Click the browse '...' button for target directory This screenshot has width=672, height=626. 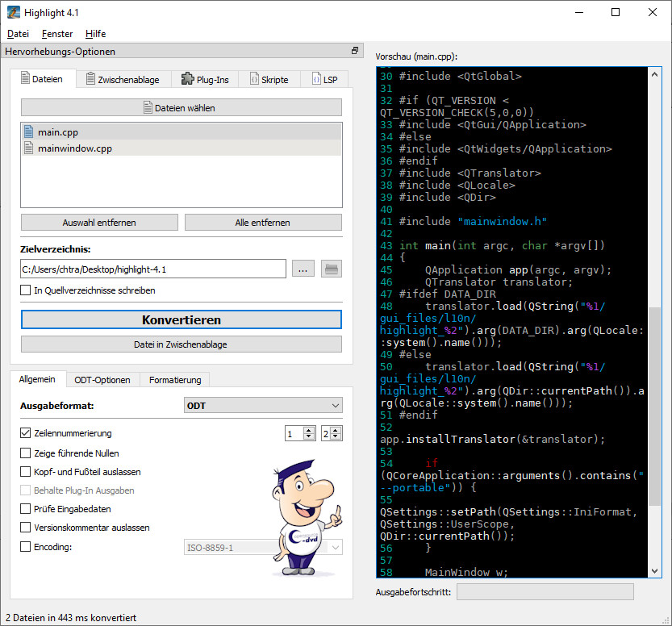click(x=303, y=269)
